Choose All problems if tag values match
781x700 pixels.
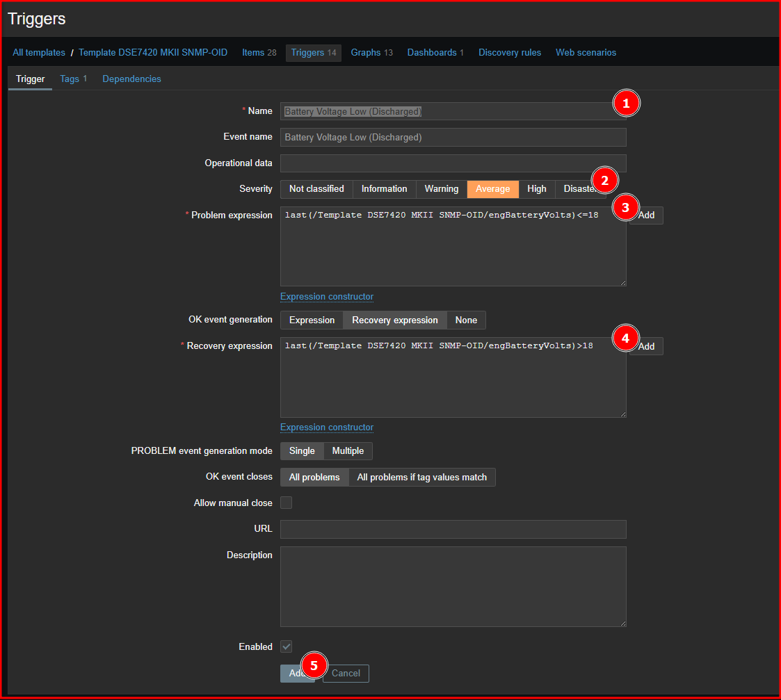[x=422, y=477]
